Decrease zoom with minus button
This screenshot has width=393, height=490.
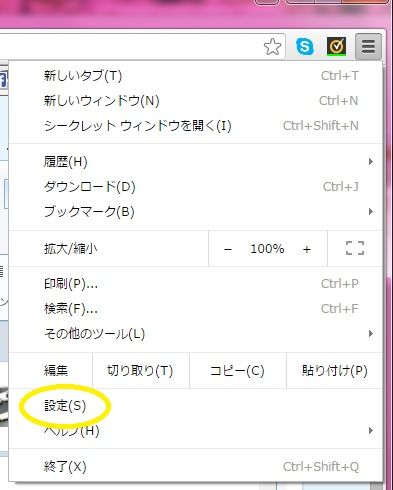pyautogui.click(x=228, y=249)
